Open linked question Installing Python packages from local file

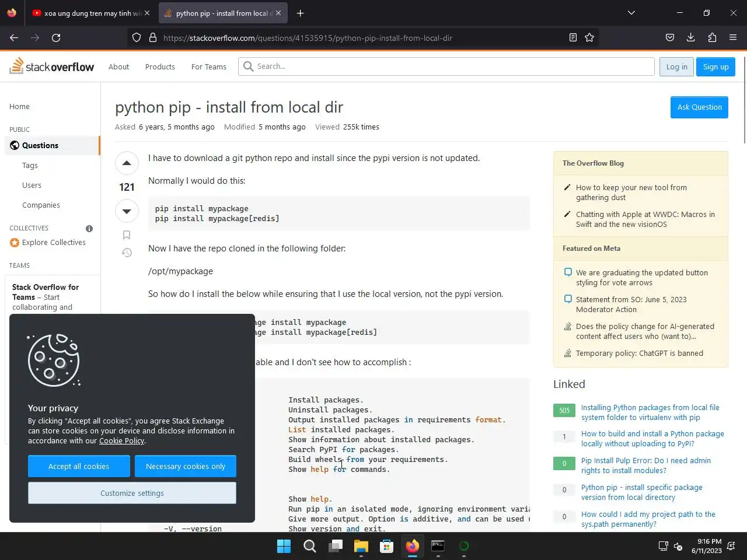[x=650, y=412]
